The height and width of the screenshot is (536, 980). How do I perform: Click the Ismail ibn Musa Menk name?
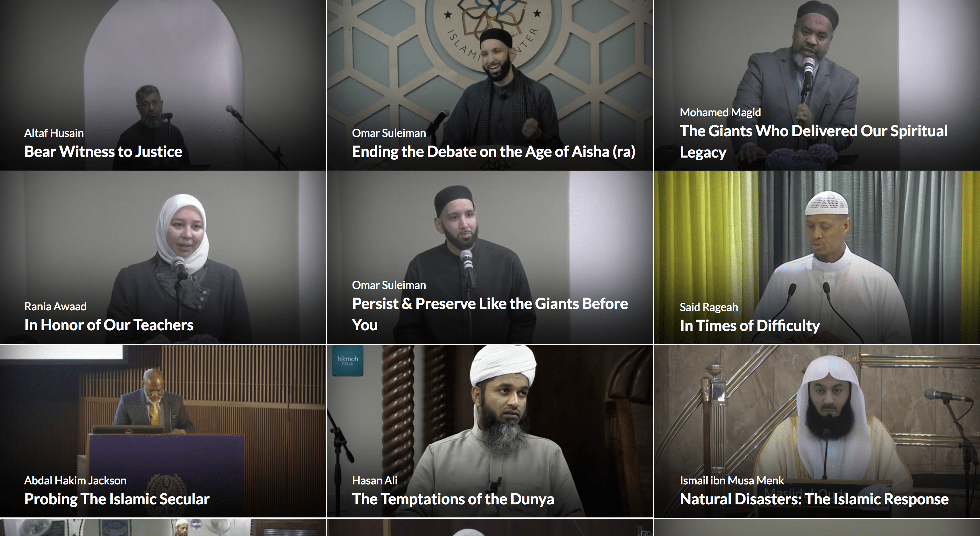(x=732, y=480)
